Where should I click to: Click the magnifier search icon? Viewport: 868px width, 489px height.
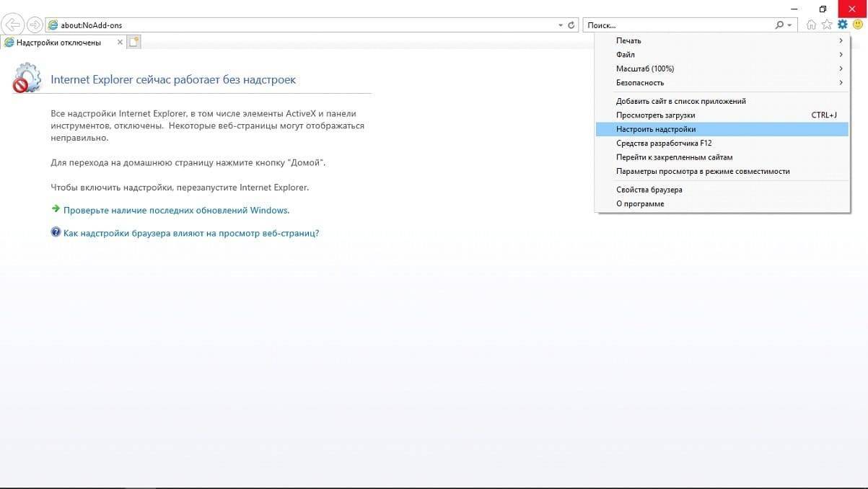click(x=779, y=25)
